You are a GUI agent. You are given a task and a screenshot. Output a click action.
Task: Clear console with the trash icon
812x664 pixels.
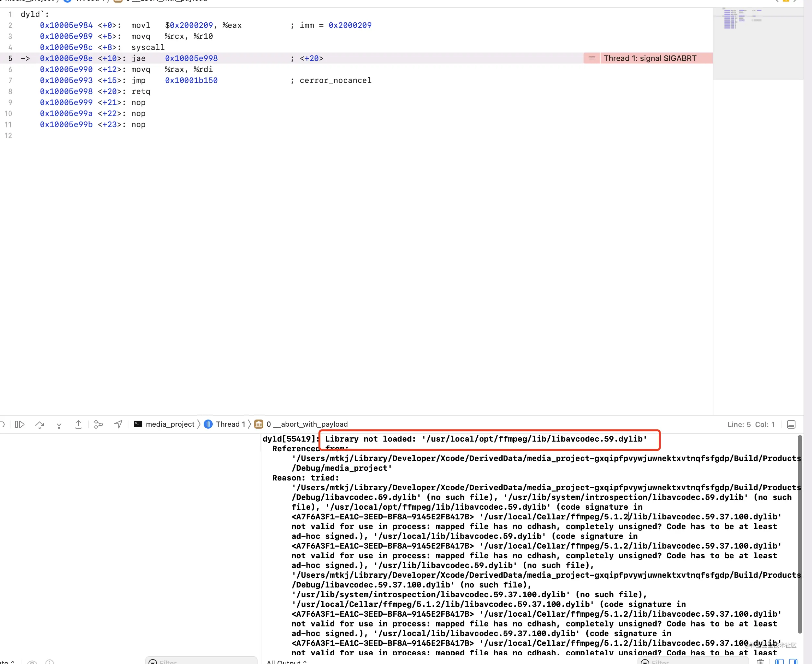[760, 661]
